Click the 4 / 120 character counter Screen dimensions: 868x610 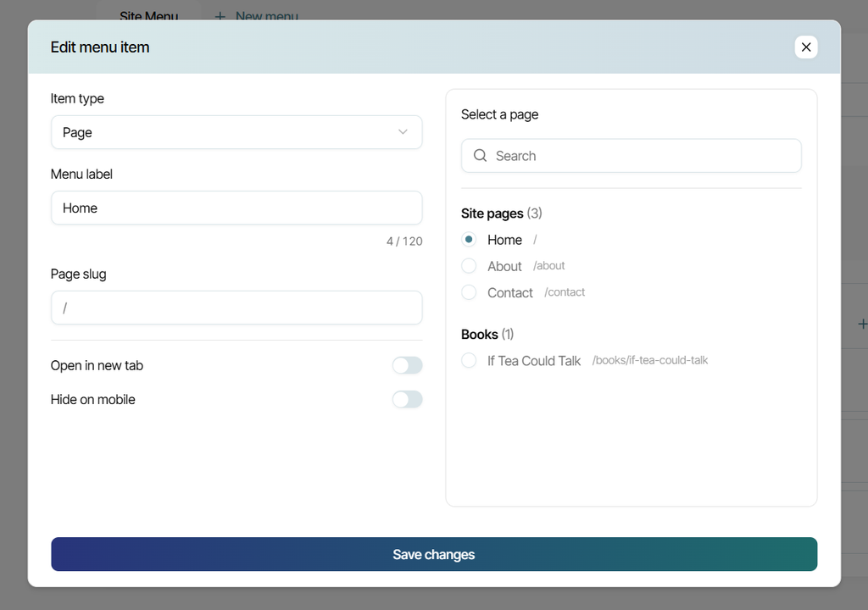pyautogui.click(x=404, y=241)
